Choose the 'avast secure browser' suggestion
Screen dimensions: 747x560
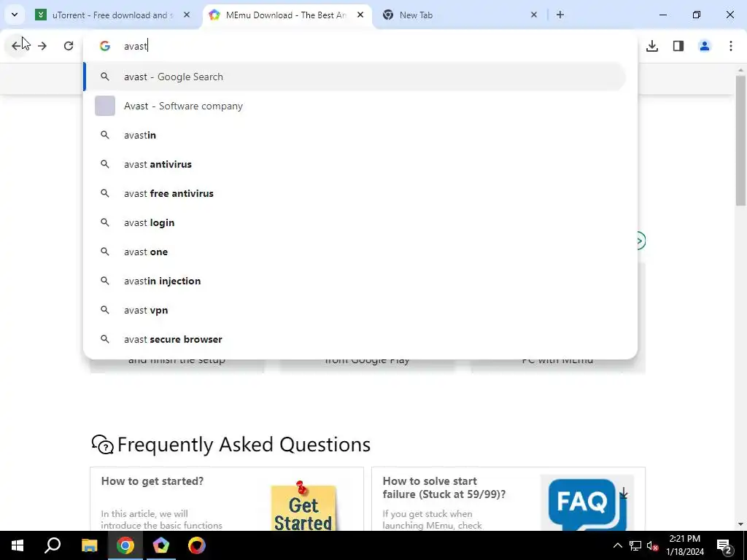click(x=355, y=339)
